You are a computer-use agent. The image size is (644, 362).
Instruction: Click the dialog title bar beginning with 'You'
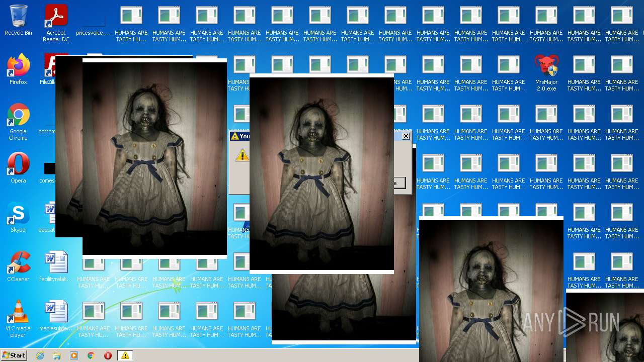click(x=239, y=136)
